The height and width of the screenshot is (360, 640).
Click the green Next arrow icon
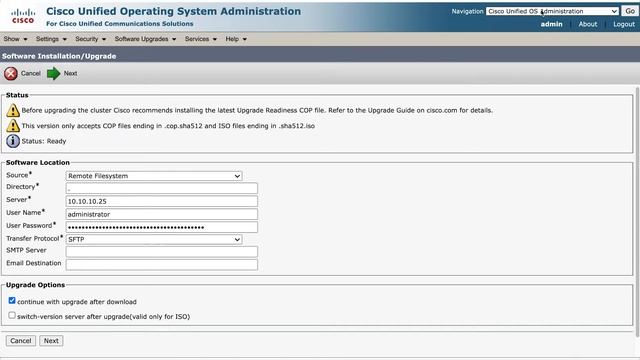53,73
